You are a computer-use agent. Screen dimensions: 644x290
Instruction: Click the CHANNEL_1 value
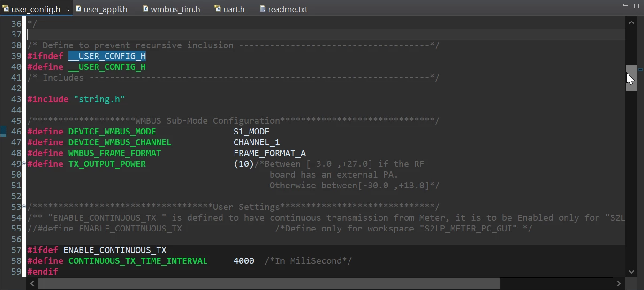point(257,142)
